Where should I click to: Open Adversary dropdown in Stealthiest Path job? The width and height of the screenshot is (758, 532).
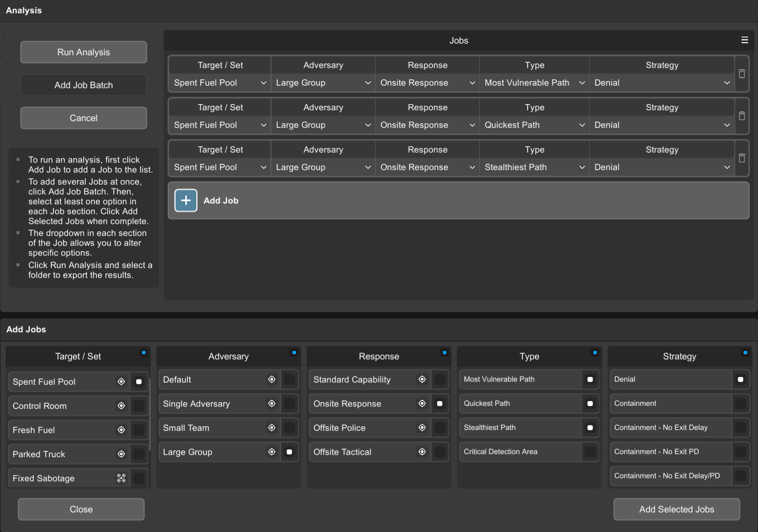(323, 167)
